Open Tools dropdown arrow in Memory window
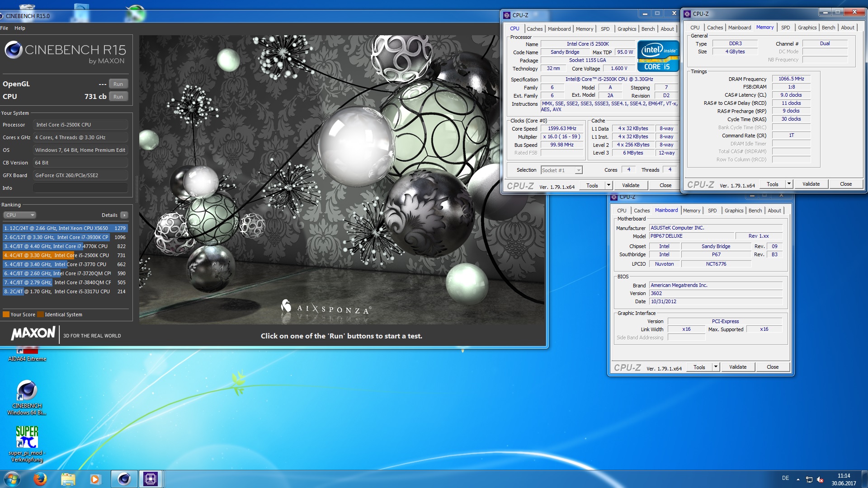 [x=789, y=184]
